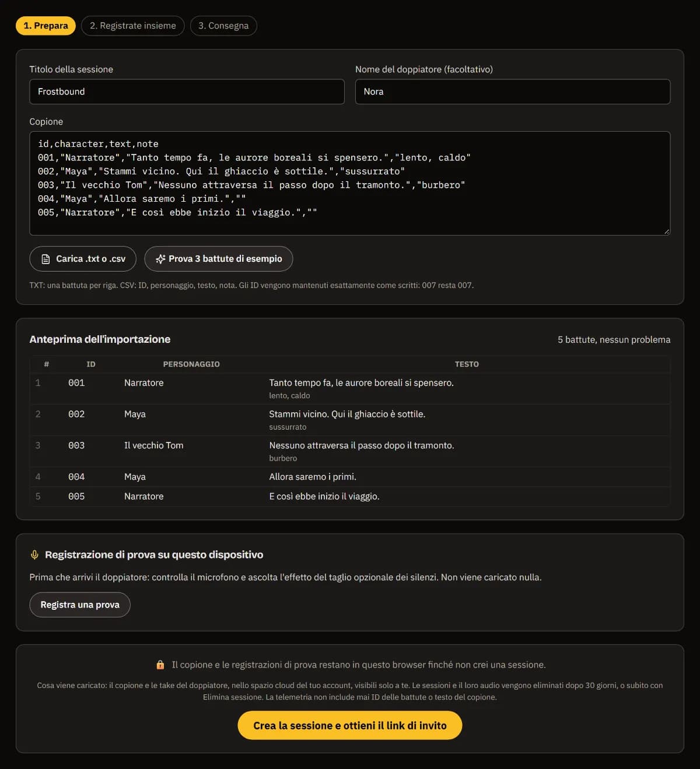Click Il vecchio Tom character cell
This screenshot has width=700, height=769.
coord(153,445)
